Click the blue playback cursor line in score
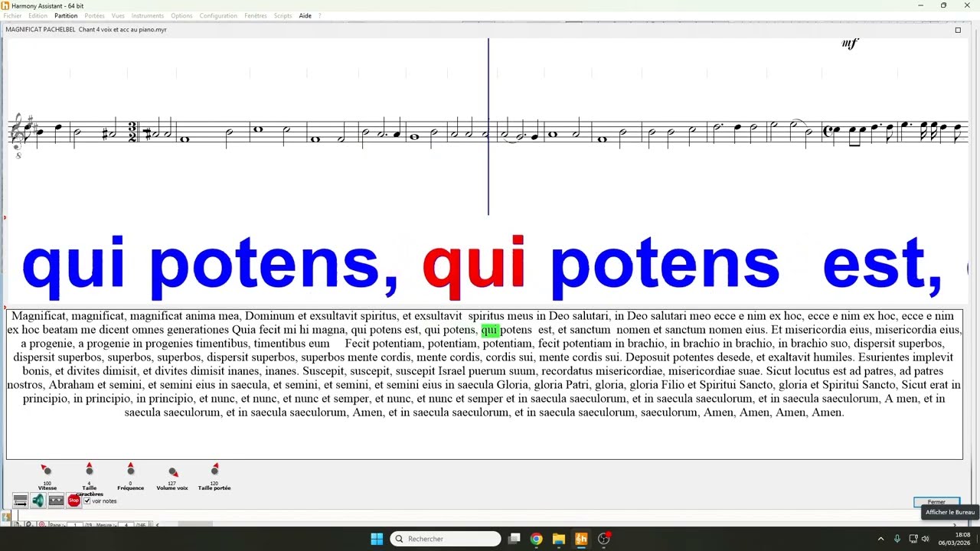This screenshot has width=980, height=551. pos(488,126)
